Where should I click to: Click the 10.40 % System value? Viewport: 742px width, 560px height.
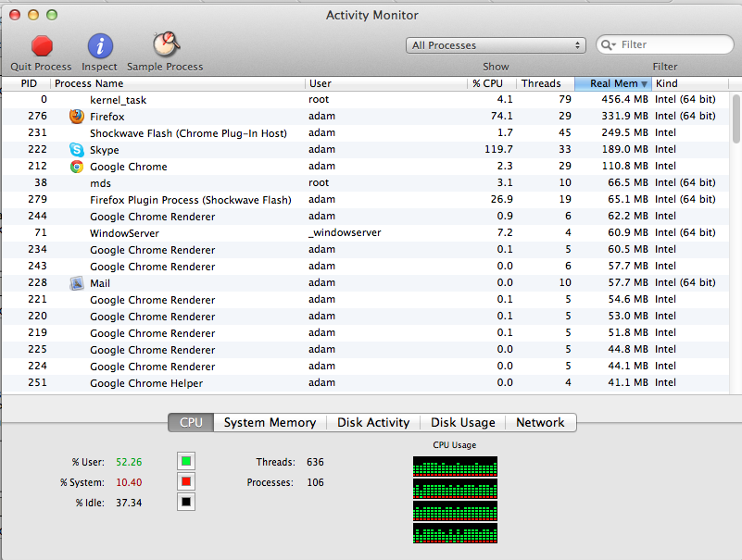(x=129, y=482)
